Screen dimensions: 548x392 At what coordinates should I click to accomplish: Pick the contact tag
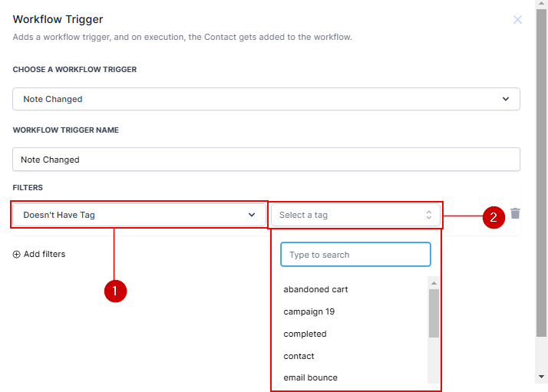299,356
